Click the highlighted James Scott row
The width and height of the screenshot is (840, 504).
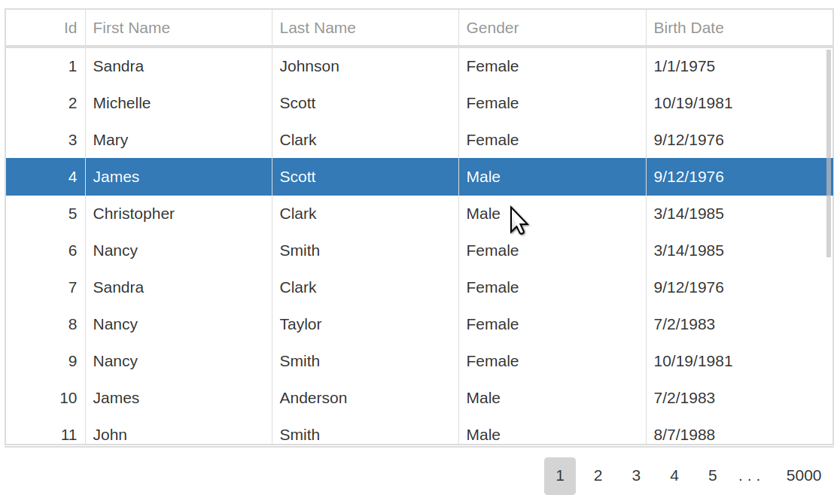301,177
